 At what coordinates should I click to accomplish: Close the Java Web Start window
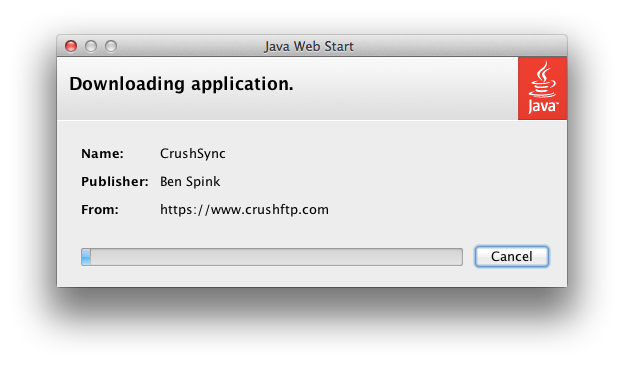(71, 46)
